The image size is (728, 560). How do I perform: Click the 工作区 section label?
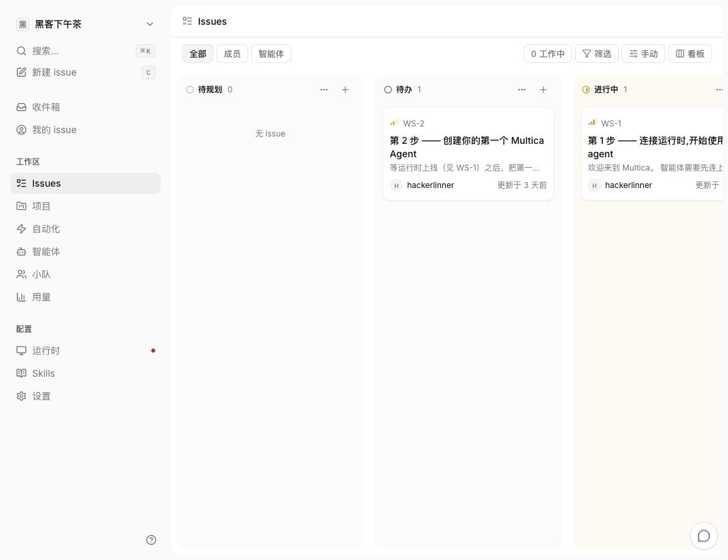[28, 162]
